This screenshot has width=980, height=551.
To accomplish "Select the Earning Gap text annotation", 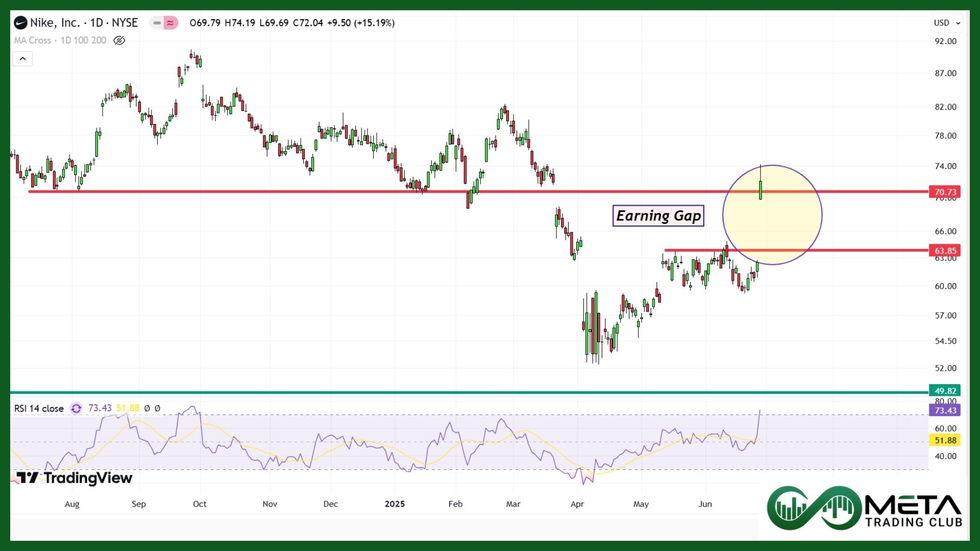I will tap(658, 216).
